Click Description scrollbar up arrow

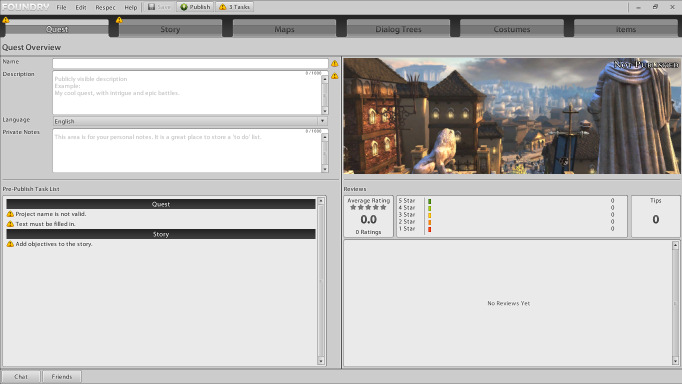coord(325,80)
